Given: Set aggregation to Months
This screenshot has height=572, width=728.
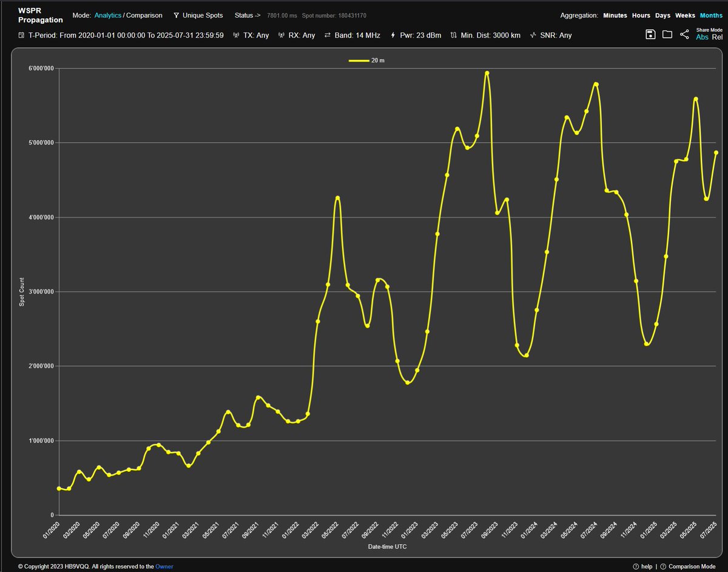Looking at the screenshot, I should [x=711, y=15].
